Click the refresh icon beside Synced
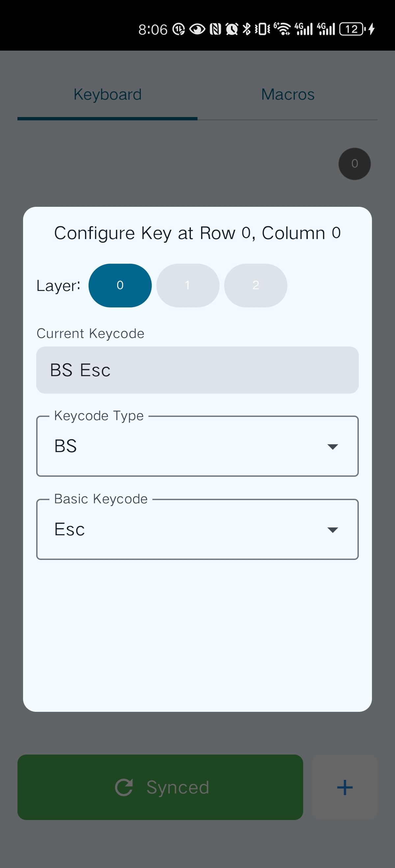This screenshot has height=868, width=395. 124,787
